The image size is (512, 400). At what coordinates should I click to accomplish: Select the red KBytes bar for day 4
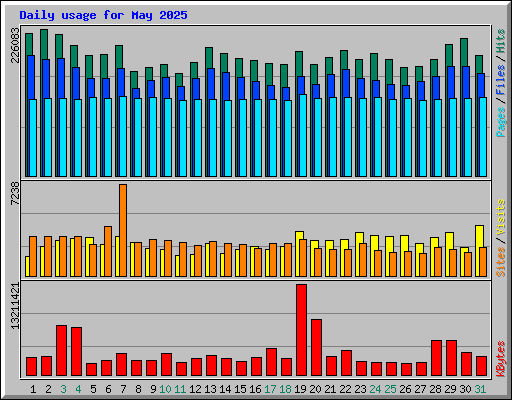click(x=76, y=352)
